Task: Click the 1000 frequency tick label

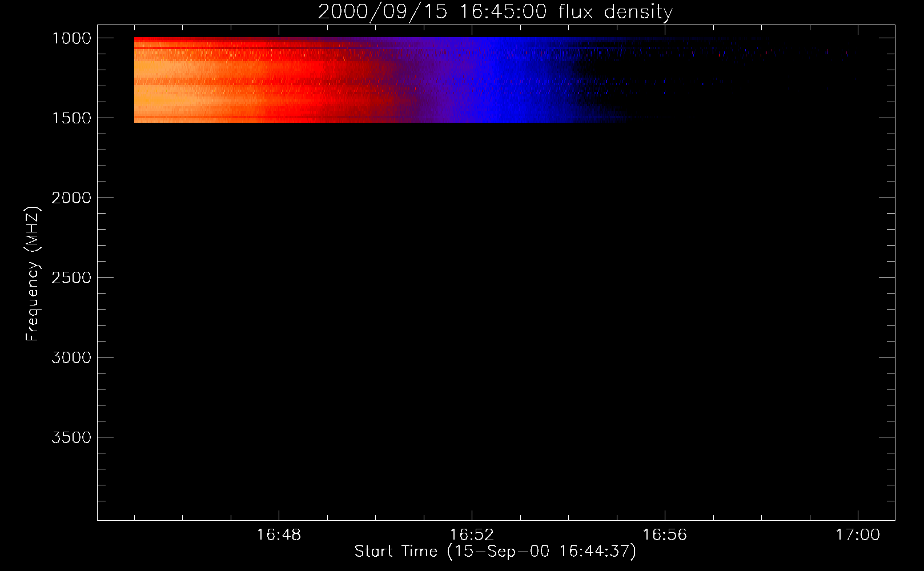Action: (71, 38)
